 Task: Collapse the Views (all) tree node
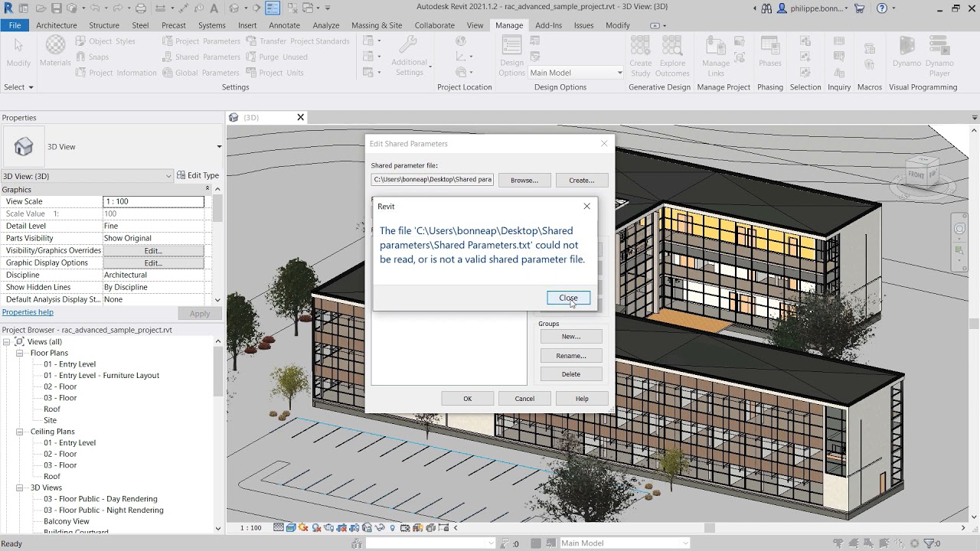(x=7, y=342)
